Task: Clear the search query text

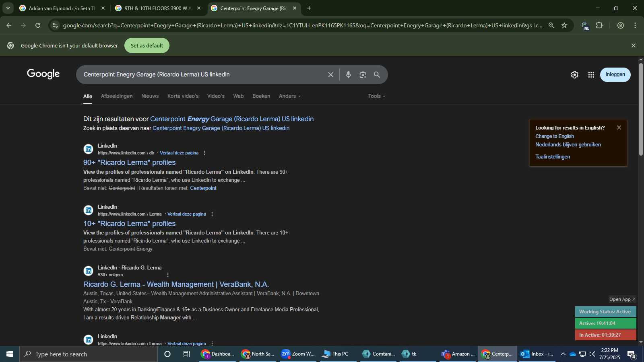Action: [330, 75]
